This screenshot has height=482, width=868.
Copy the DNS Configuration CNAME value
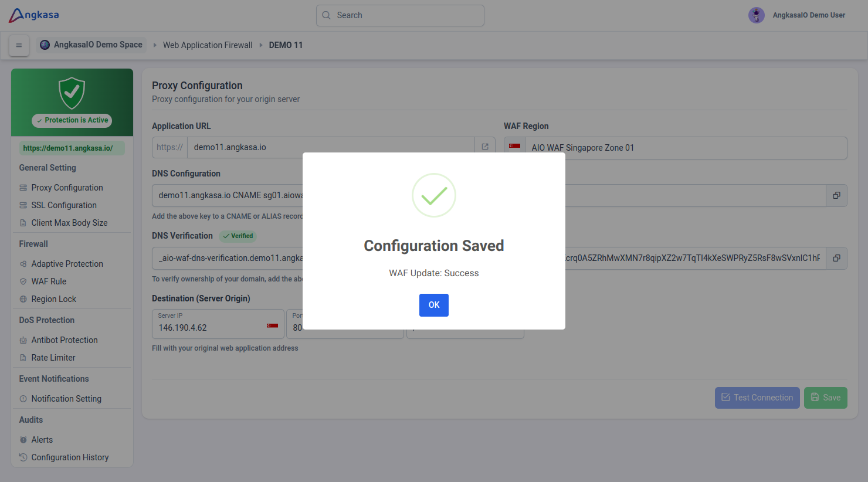[837, 195]
